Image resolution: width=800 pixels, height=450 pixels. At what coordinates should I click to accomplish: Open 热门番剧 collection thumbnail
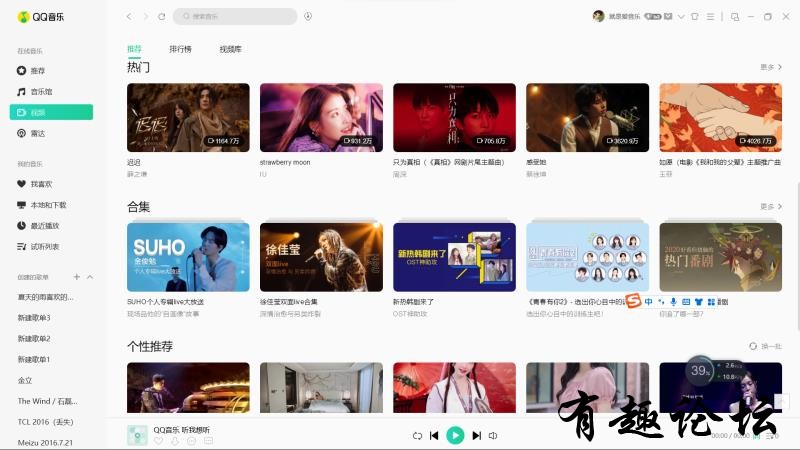tap(720, 257)
